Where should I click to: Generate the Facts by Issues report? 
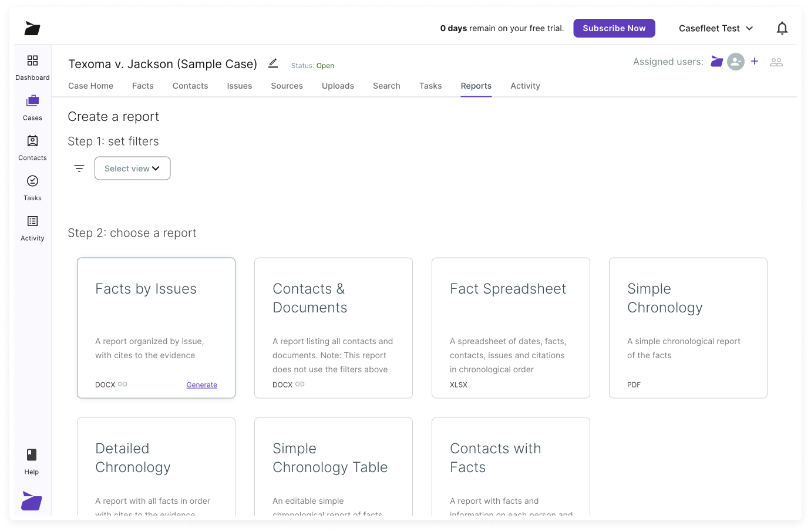(x=201, y=384)
